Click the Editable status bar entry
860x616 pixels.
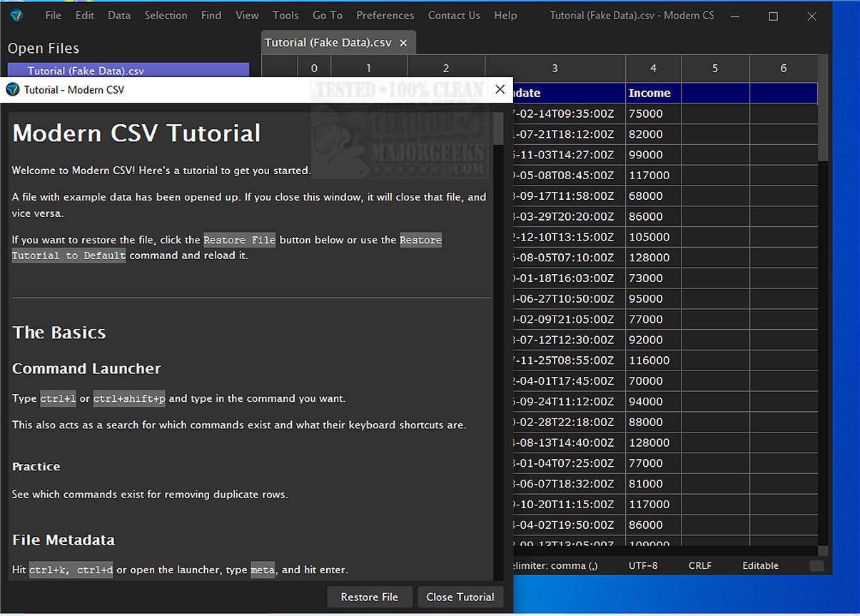[760, 565]
